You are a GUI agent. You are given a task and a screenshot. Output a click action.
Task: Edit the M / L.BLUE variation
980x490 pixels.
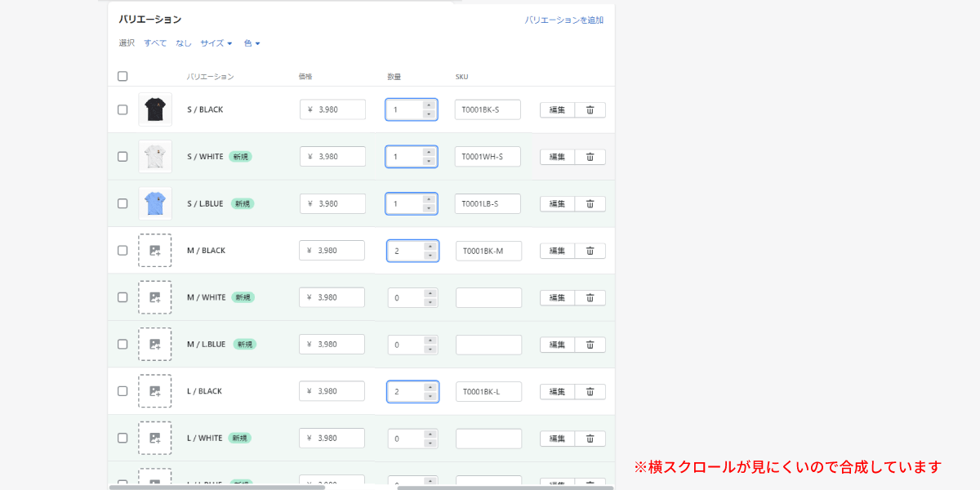[x=557, y=345]
